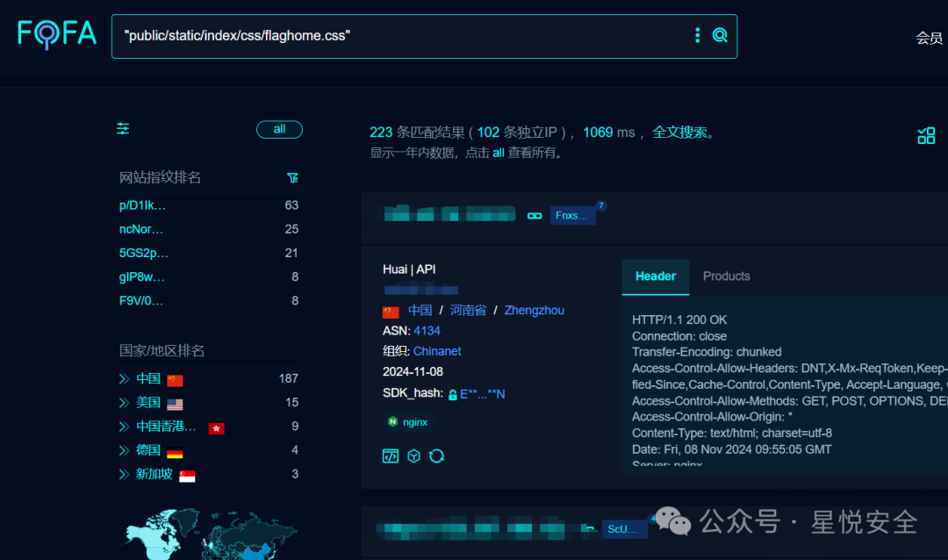Click the blurred first result host address
Screen dimensions: 948x560
click(x=449, y=214)
